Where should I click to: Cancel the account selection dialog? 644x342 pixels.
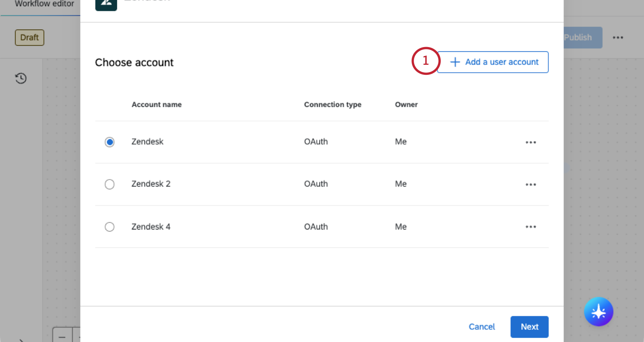482,327
